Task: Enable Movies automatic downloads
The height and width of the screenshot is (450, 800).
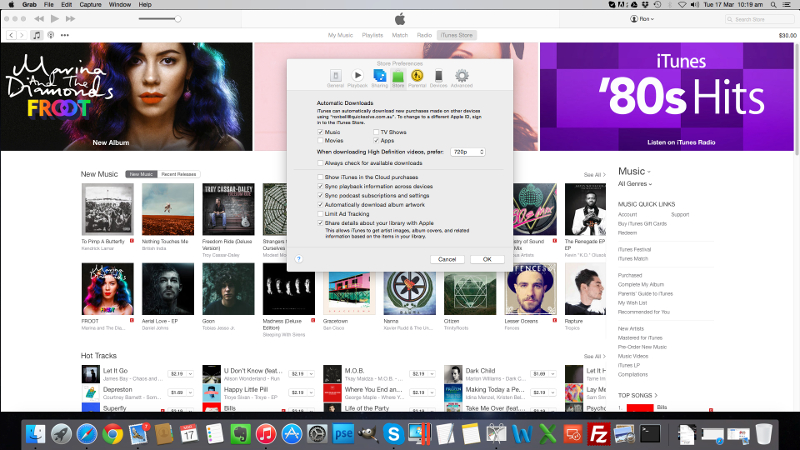Action: click(x=320, y=140)
